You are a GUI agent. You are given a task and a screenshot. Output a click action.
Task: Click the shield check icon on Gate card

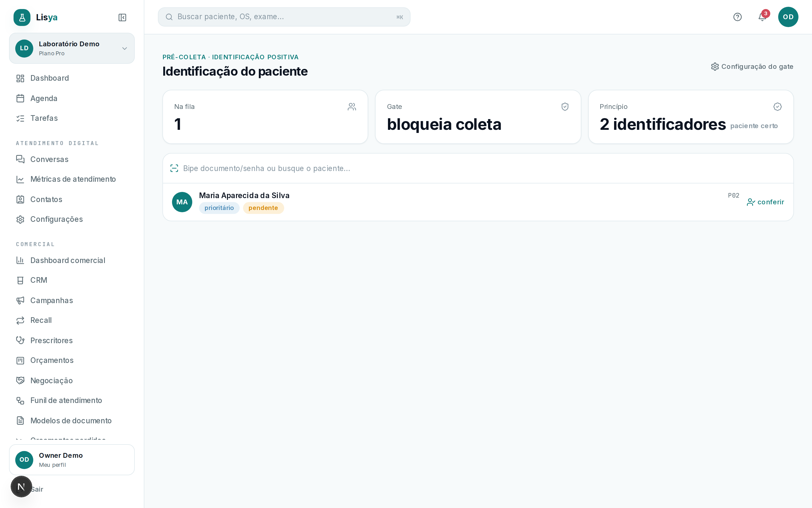[x=565, y=107]
